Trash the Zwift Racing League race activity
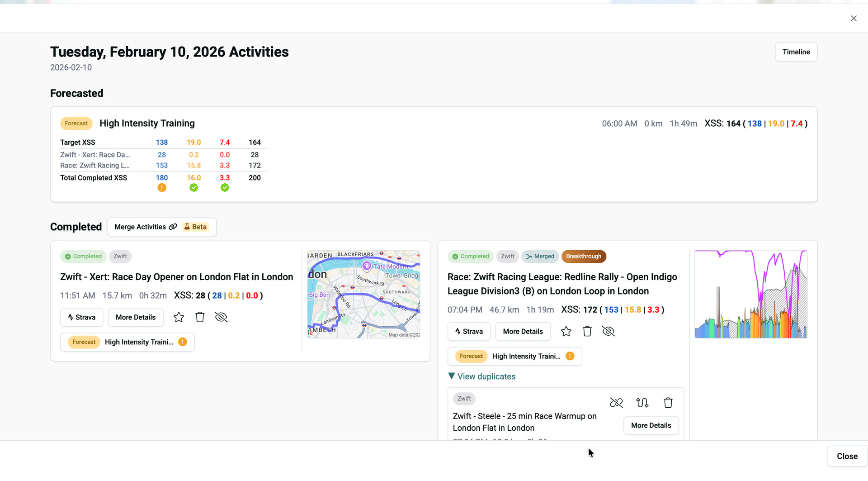 (587, 332)
